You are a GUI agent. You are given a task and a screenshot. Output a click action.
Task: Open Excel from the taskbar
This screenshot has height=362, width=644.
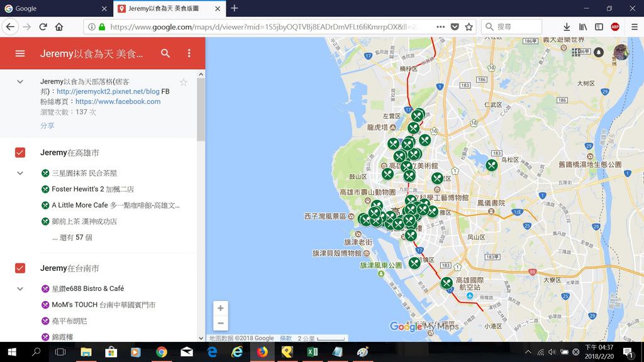[312, 352]
